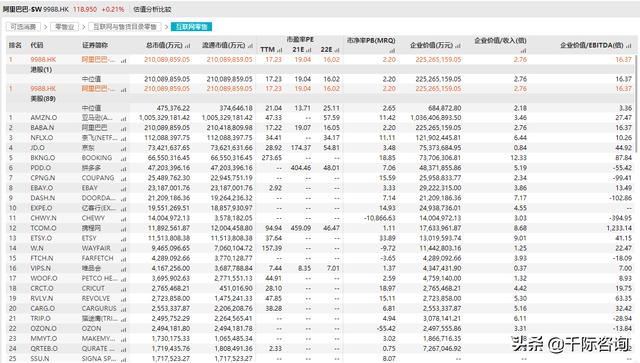Image resolution: width=640 pixels, height=363 pixels.
Task: Open chart icon in W.N row
Action: (x=124, y=249)
